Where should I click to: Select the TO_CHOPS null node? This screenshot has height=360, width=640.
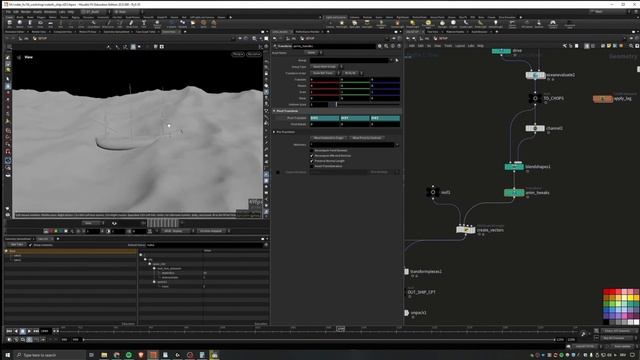pos(535,98)
